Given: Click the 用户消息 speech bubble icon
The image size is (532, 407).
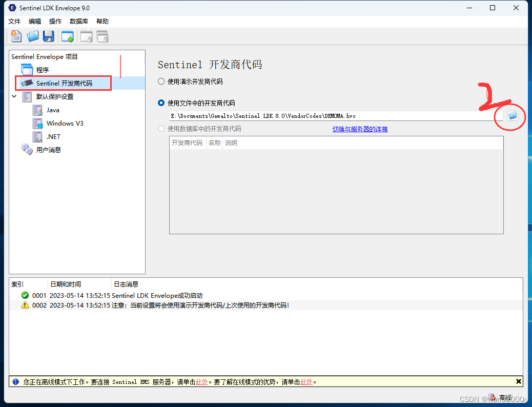Looking at the screenshot, I should [x=27, y=150].
